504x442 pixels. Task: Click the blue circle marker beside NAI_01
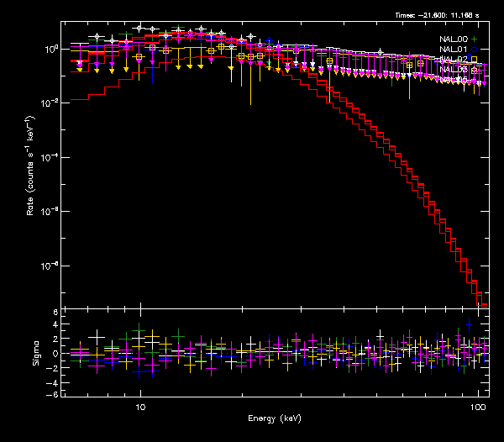point(475,50)
